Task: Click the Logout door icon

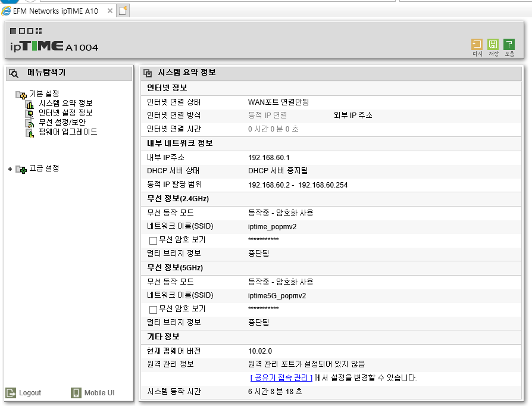Action: [x=11, y=393]
